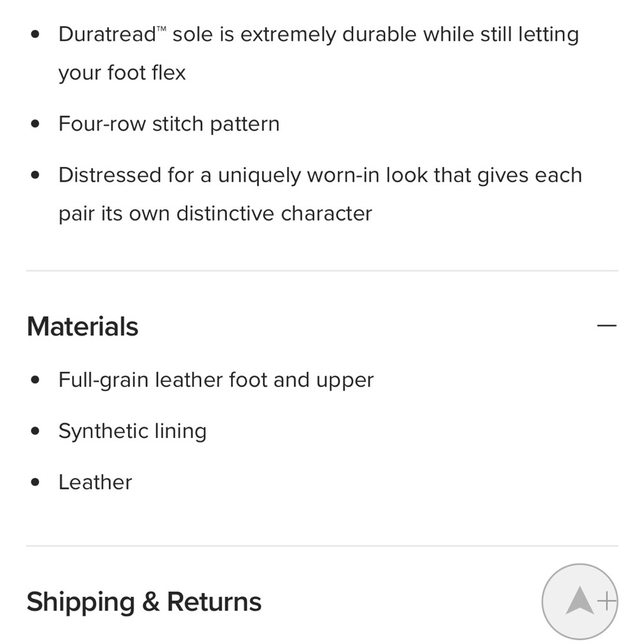This screenshot has height=644, width=644.
Task: Click the bullet before Distressed
Action: [x=36, y=175]
